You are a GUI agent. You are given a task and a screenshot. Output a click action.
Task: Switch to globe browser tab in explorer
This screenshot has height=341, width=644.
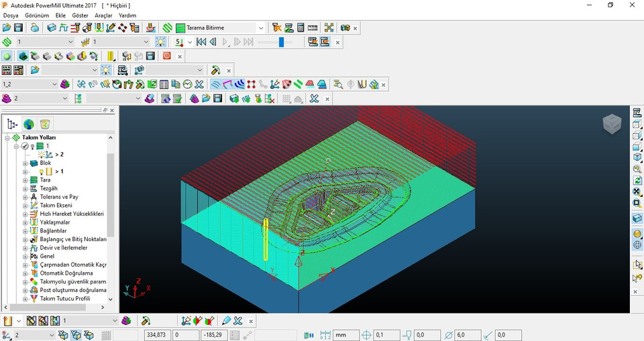coord(29,124)
